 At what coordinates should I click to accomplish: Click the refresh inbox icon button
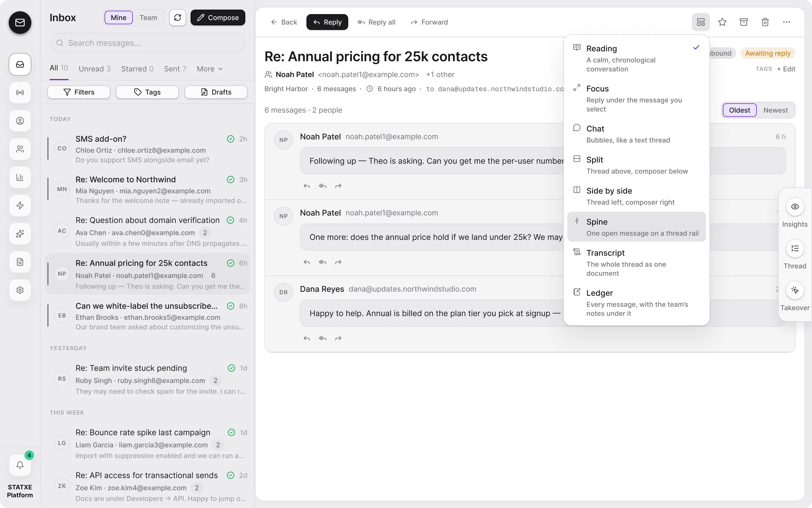pyautogui.click(x=178, y=17)
